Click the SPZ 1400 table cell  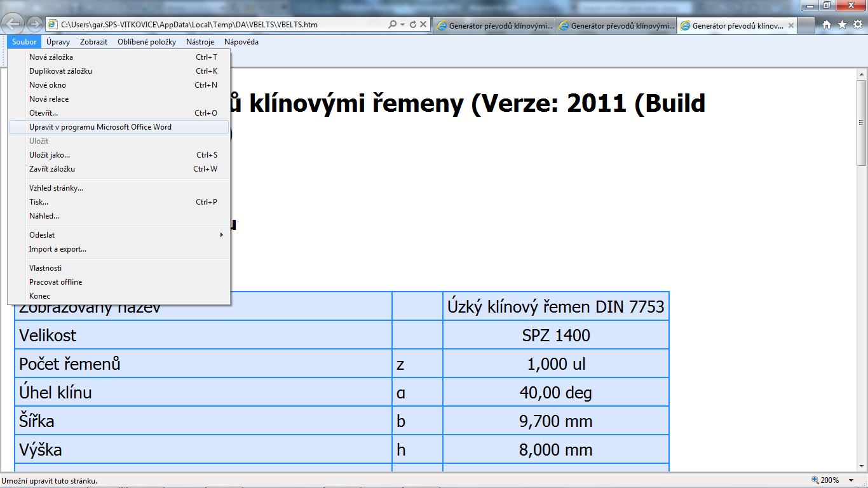(x=556, y=335)
